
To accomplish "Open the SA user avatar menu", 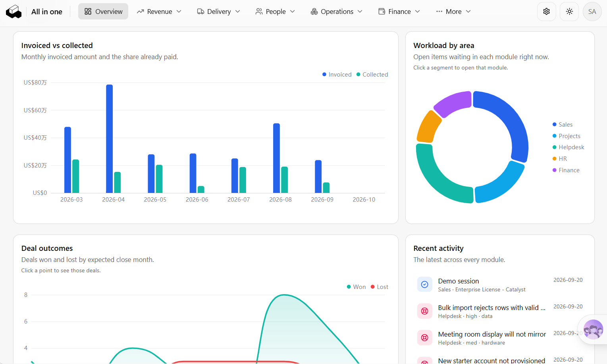I will 592,12.
